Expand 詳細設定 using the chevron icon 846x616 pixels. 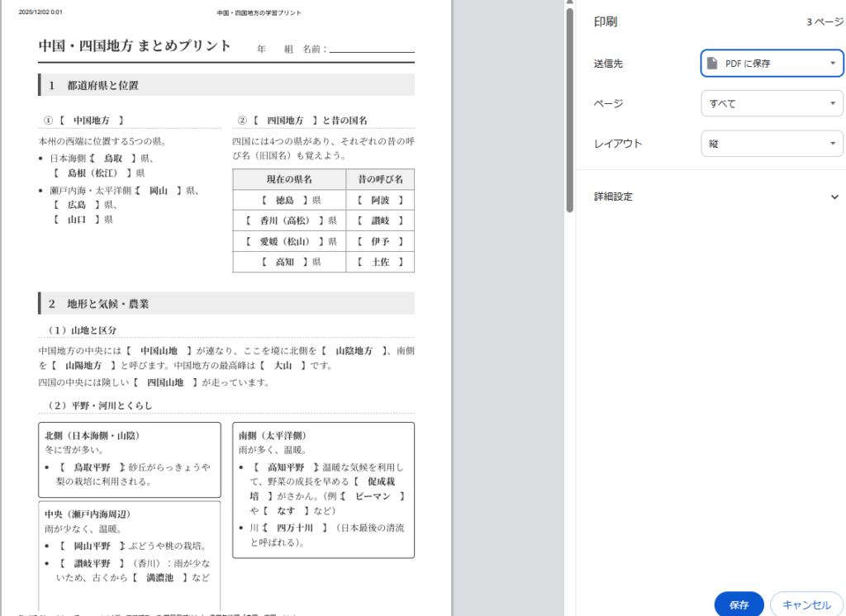[834, 197]
